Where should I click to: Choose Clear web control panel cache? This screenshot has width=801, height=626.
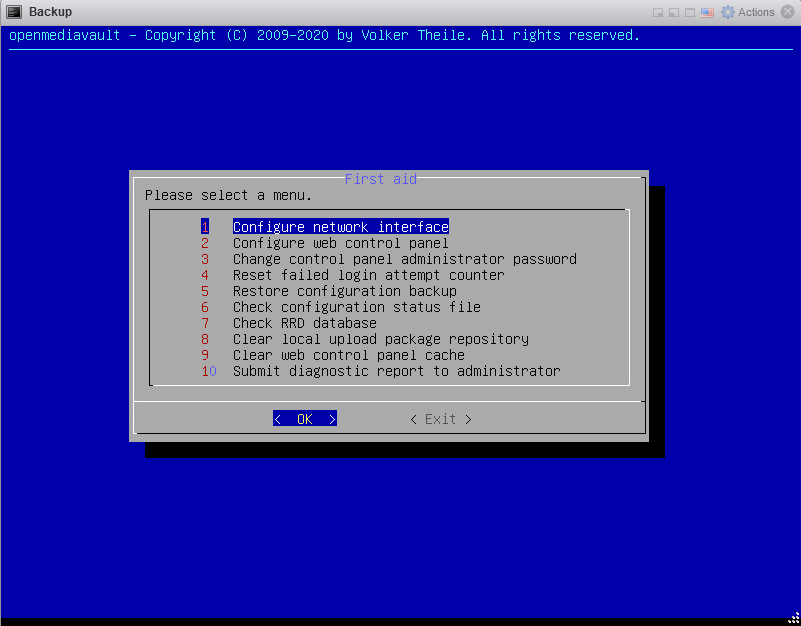pyautogui.click(x=348, y=355)
